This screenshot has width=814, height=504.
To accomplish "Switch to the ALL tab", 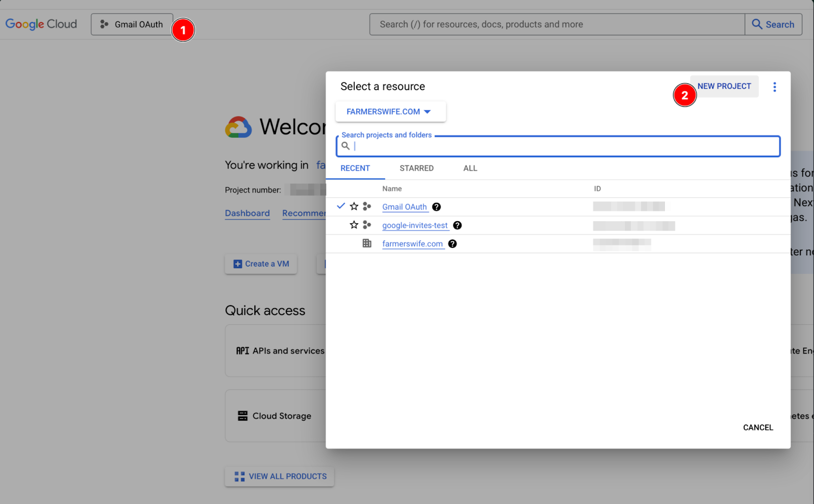I will [470, 168].
